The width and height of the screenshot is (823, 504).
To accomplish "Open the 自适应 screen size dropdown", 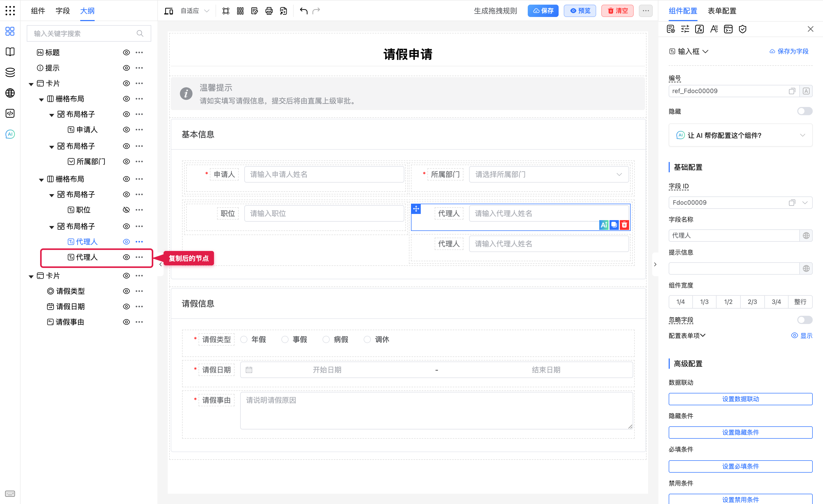I will [x=195, y=11].
